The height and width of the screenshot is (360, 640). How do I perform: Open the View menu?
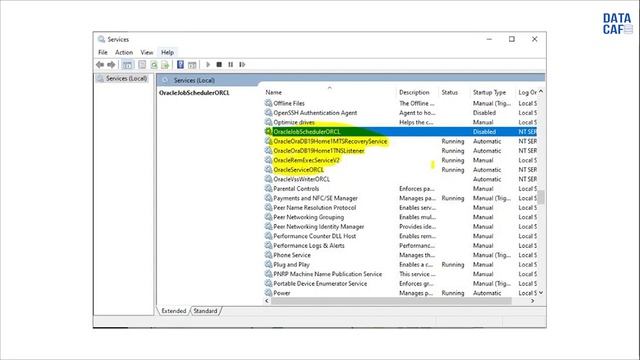tap(147, 52)
